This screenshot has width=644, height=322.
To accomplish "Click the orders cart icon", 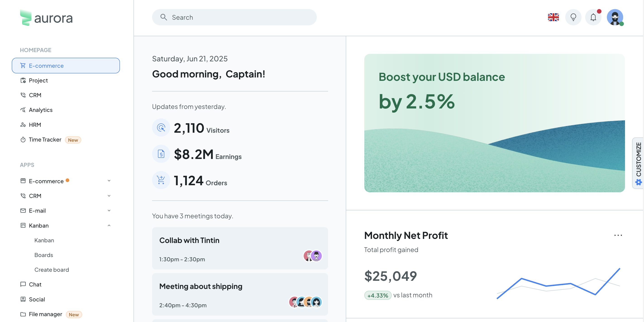I will (x=161, y=180).
